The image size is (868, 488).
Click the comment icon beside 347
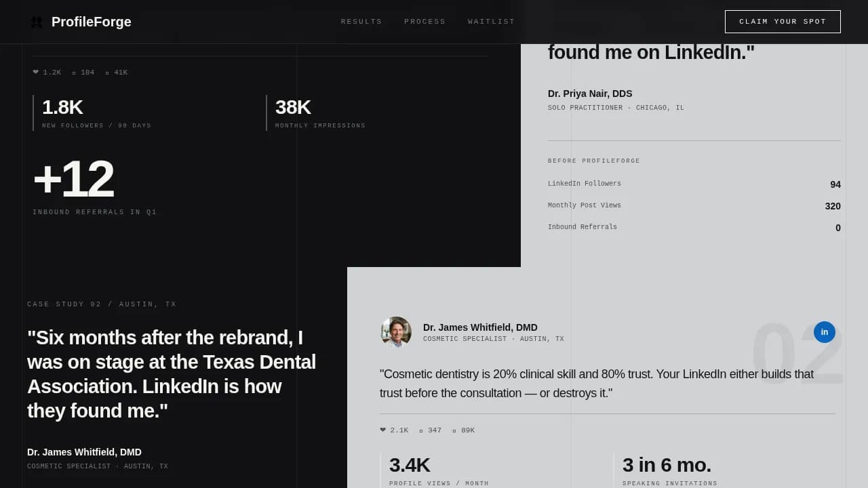421,430
